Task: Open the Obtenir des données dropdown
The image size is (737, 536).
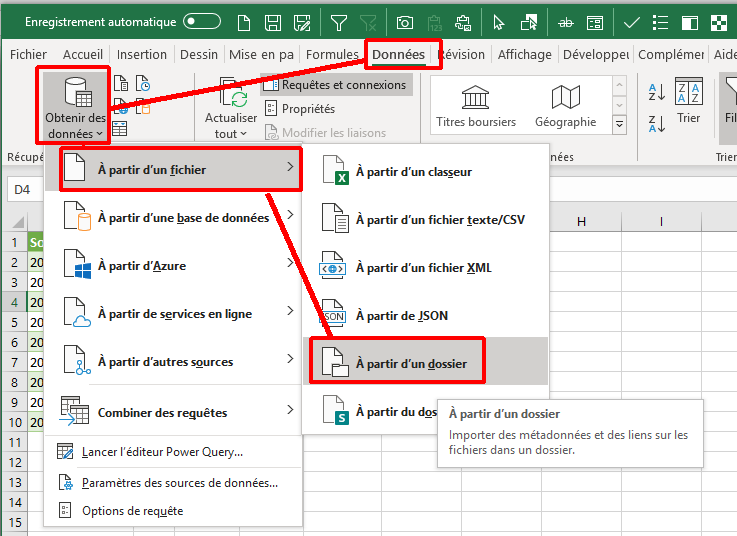Action: pos(74,105)
